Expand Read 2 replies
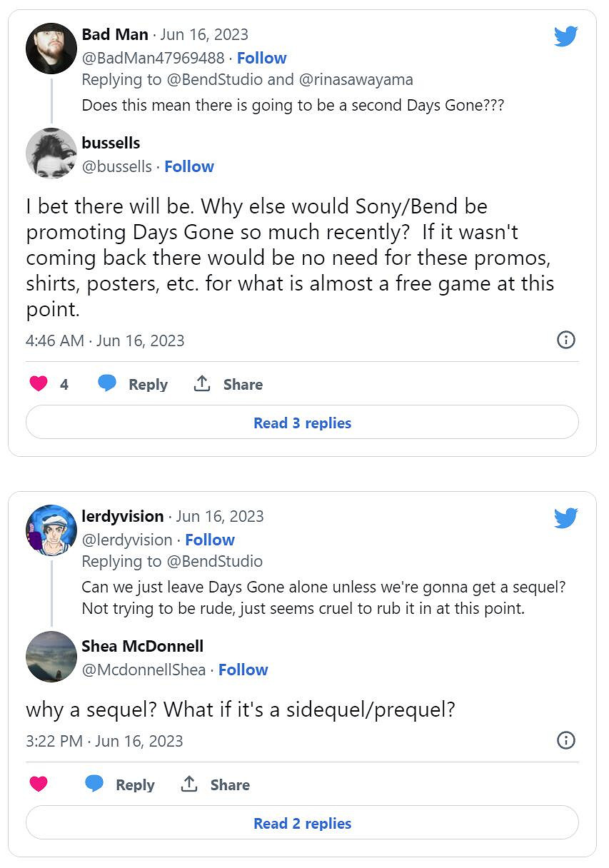Image resolution: width=609 pixels, height=868 pixels. pos(302,823)
